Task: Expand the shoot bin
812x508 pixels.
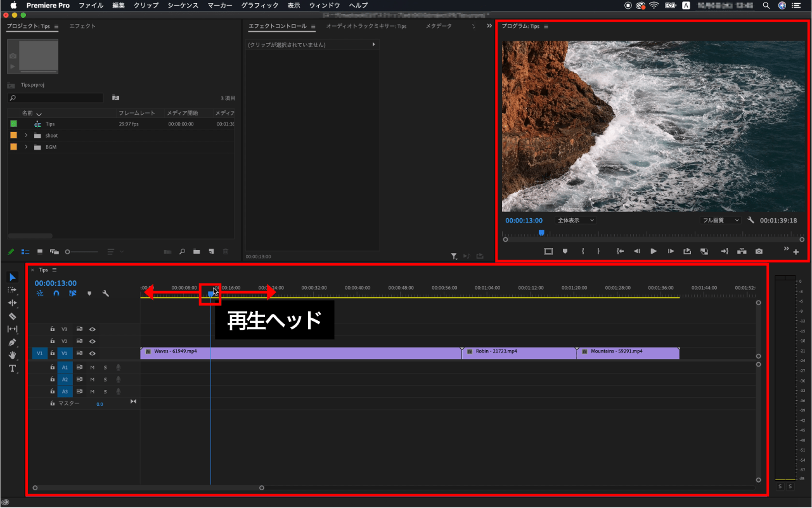Action: (x=26, y=135)
